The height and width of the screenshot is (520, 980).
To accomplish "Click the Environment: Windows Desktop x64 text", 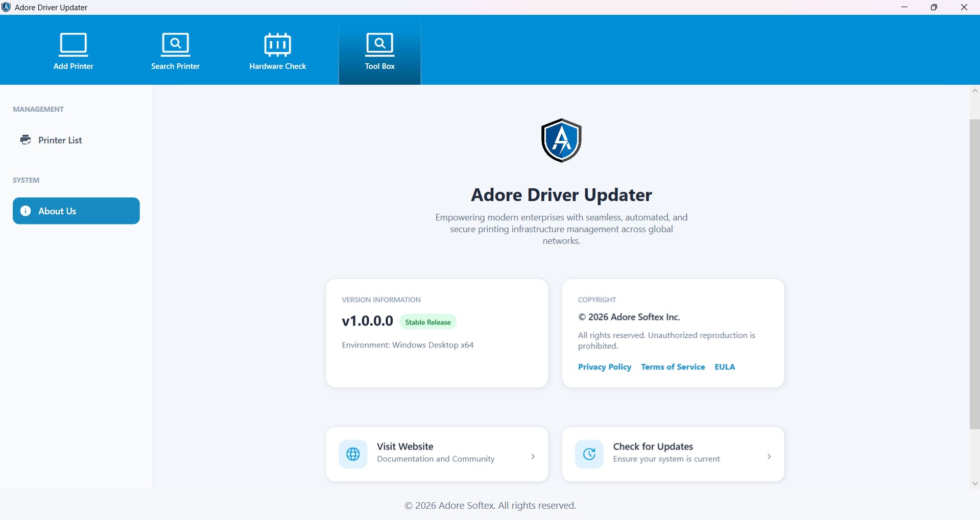I will [x=408, y=345].
